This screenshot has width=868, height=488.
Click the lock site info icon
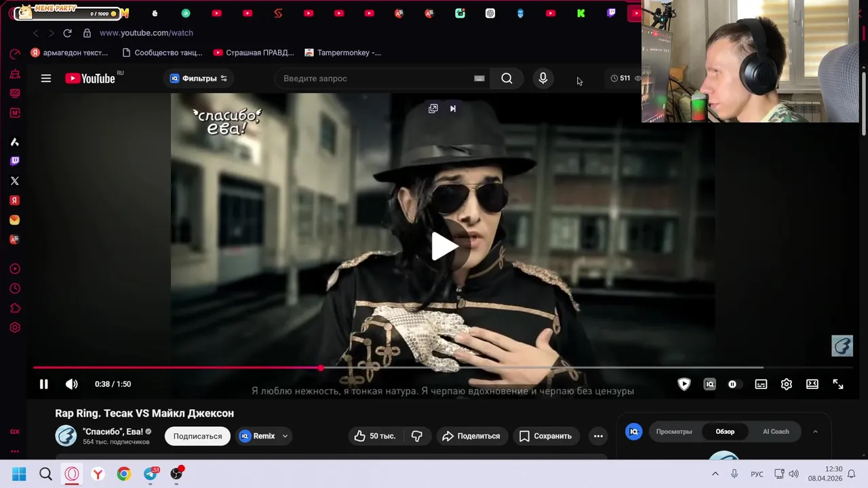coord(87,33)
